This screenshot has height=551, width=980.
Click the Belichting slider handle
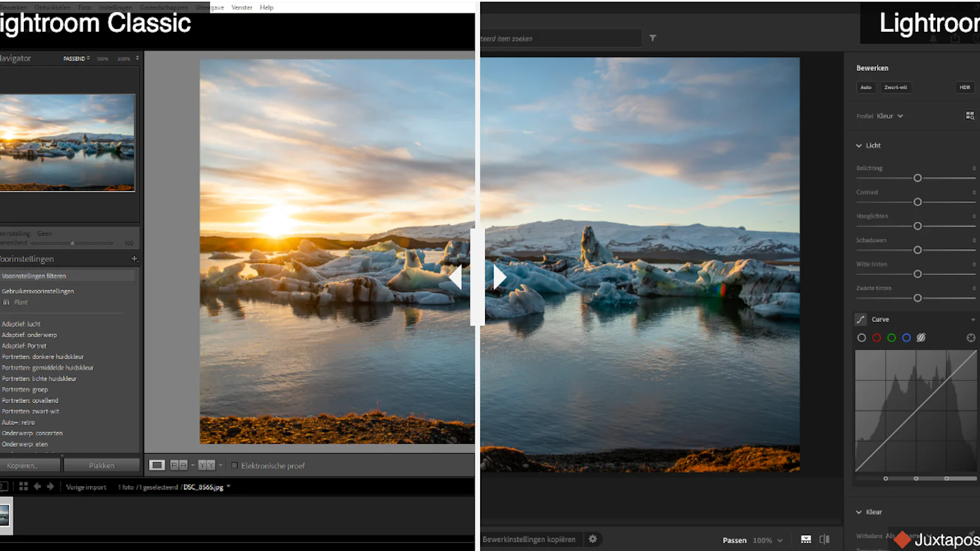(x=918, y=178)
